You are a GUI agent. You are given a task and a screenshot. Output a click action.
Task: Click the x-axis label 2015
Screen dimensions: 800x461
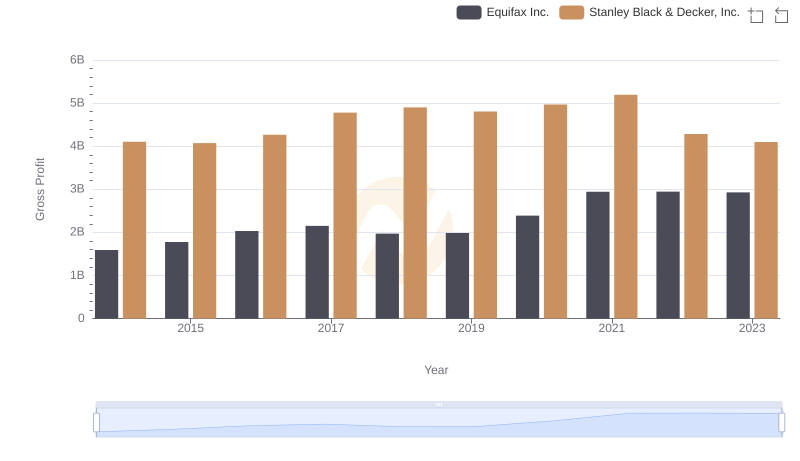pos(190,328)
